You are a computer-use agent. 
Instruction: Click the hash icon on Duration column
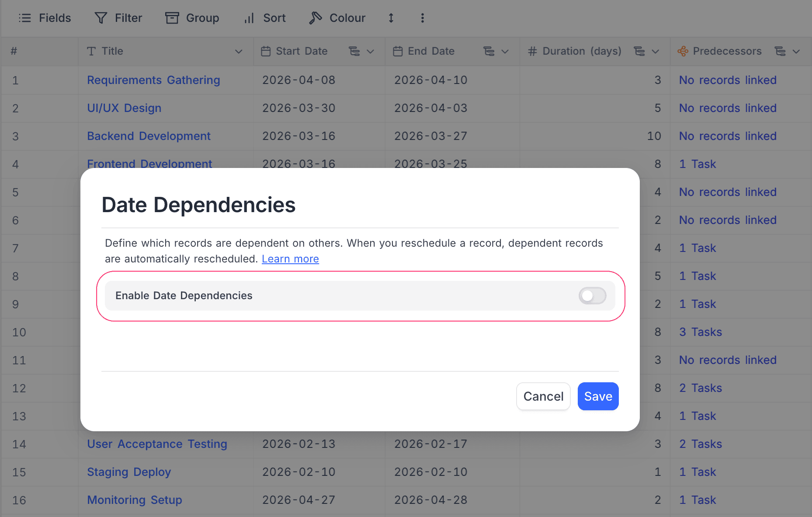click(532, 51)
